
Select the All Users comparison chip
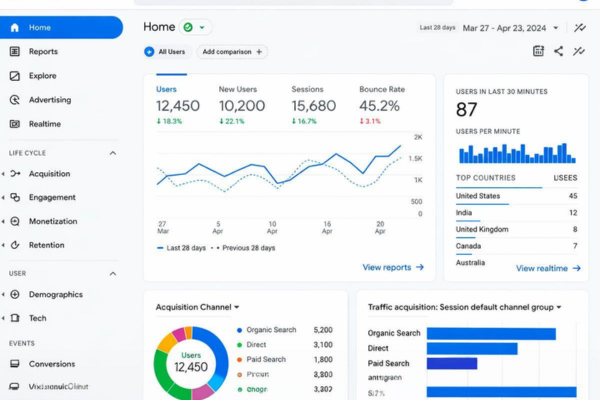pyautogui.click(x=165, y=52)
